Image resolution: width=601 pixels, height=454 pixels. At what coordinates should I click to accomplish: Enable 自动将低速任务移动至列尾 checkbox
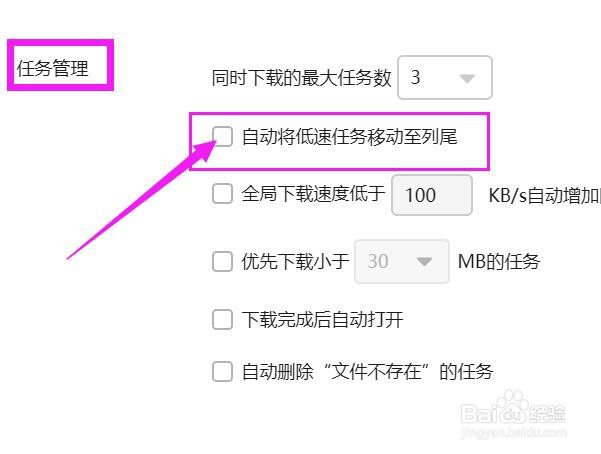[222, 137]
